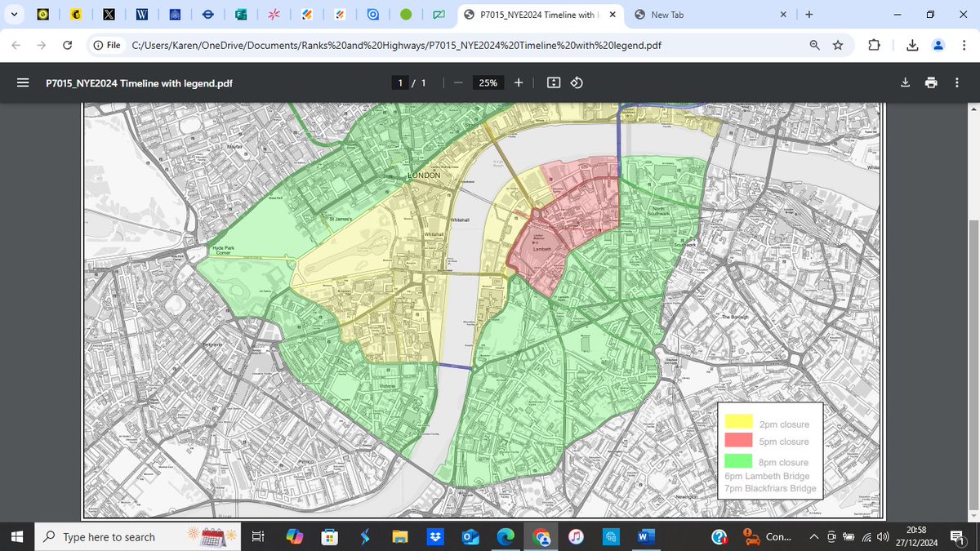Viewport: 980px width, 551px height.
Task: Edit the current page number field
Action: [400, 82]
